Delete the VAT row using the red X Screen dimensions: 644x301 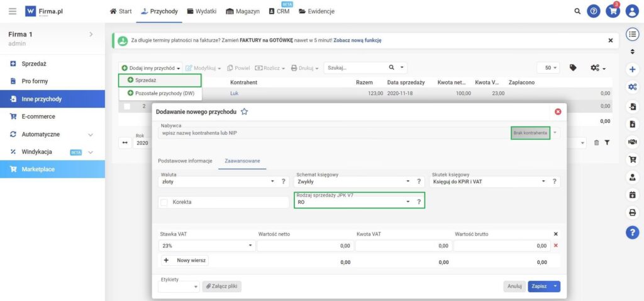[555, 246]
